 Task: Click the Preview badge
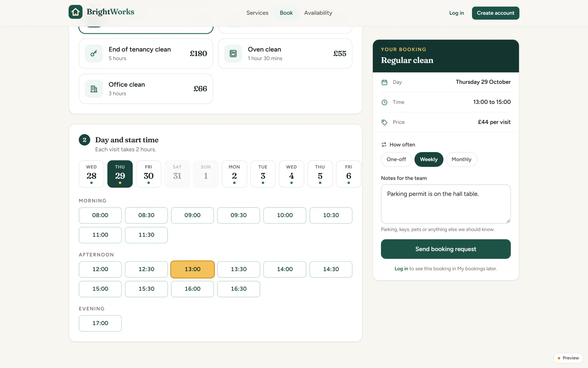click(x=568, y=358)
